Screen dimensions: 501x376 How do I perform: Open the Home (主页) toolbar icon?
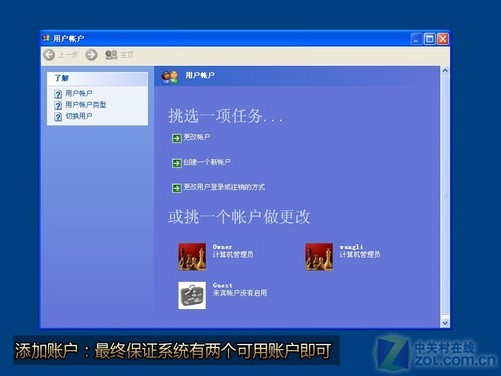[x=111, y=55]
